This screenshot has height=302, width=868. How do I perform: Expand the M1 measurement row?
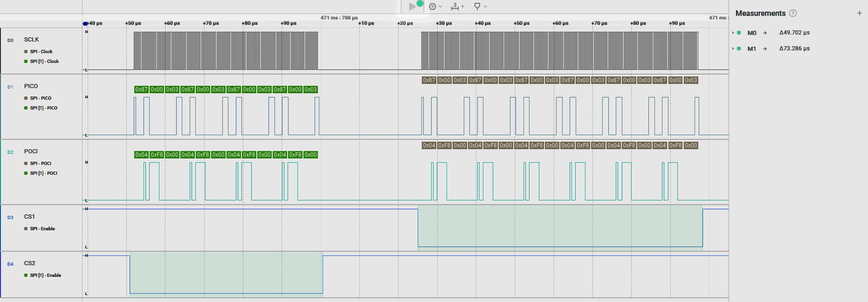(733, 49)
